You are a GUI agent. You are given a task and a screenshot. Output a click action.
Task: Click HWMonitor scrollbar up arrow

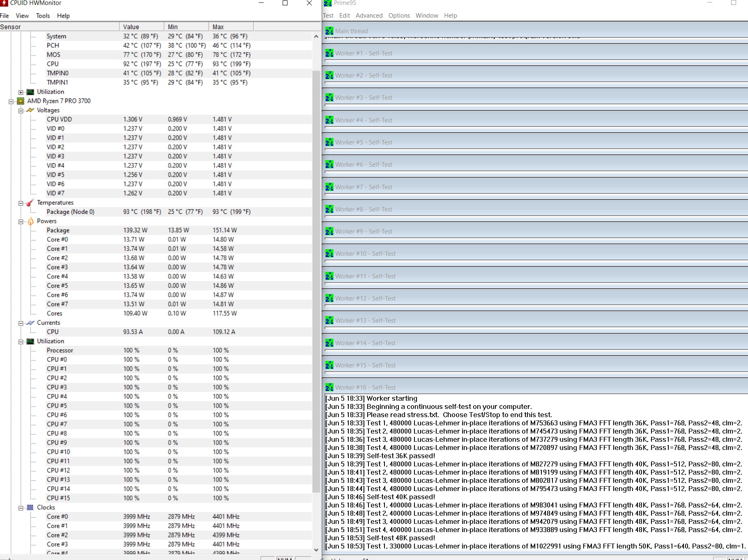pos(316,36)
